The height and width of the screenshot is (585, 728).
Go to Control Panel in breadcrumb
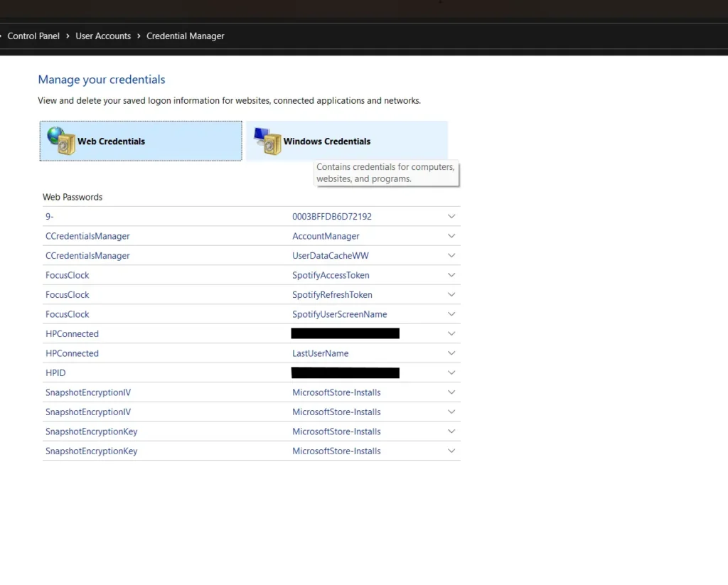click(33, 36)
